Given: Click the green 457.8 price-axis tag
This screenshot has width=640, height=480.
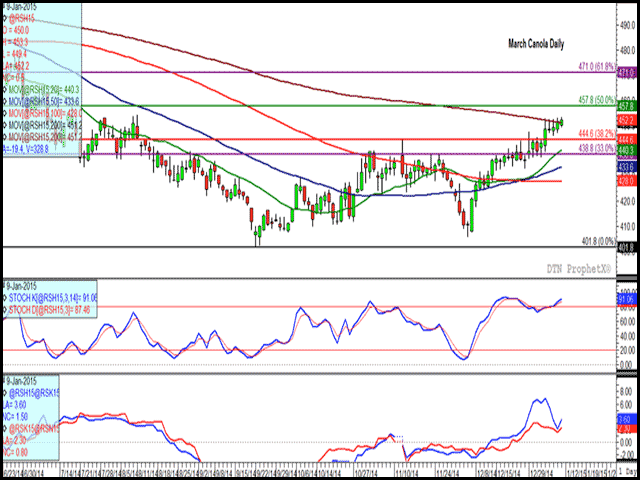Looking at the screenshot, I should point(627,106).
